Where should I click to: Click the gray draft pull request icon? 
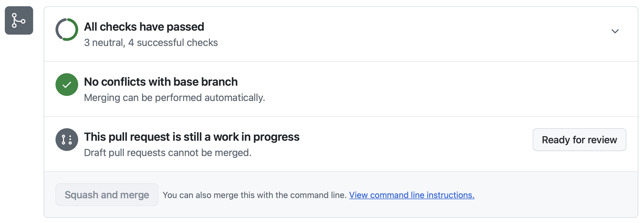tap(67, 140)
